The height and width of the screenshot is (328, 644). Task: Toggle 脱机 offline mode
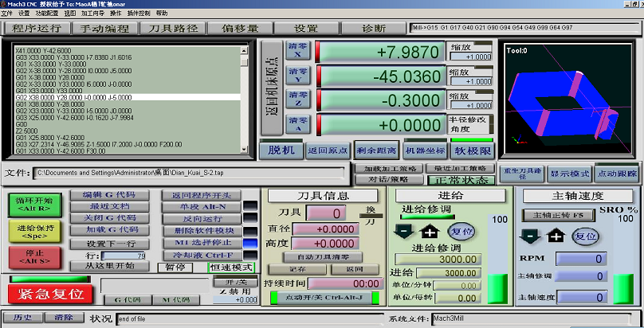point(281,151)
